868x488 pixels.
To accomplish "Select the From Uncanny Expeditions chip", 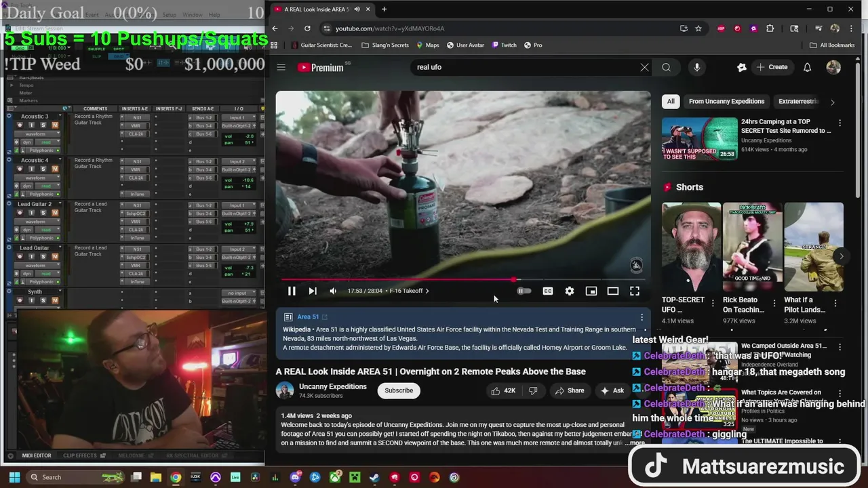I will pos(726,102).
